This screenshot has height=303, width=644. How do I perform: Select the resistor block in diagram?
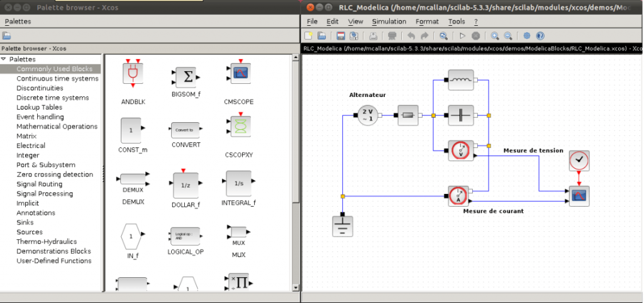click(408, 115)
